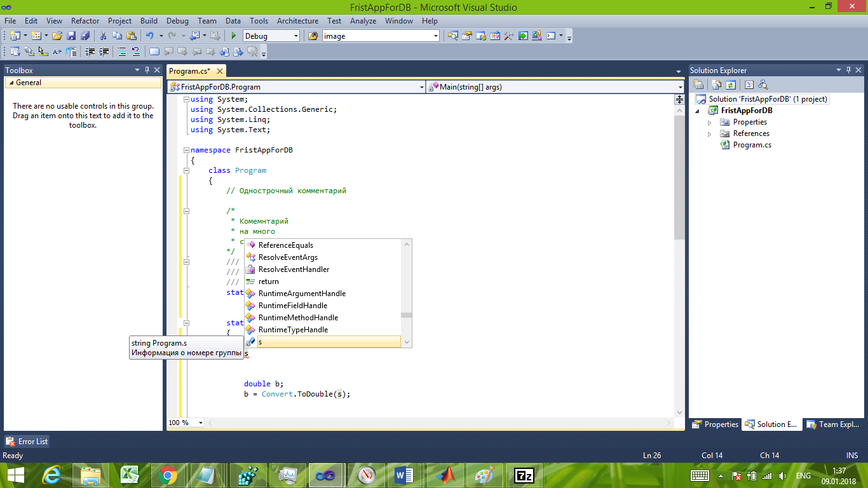The width and height of the screenshot is (868, 488).
Task: Increase line indent using the toolbar icon
Action: tap(104, 51)
